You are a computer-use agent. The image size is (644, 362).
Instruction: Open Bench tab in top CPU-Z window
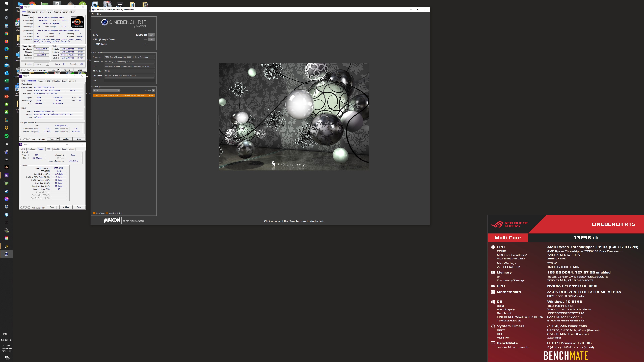[66, 12]
